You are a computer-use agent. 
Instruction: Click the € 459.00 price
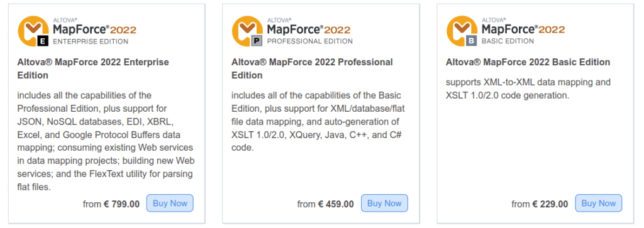pos(336,204)
